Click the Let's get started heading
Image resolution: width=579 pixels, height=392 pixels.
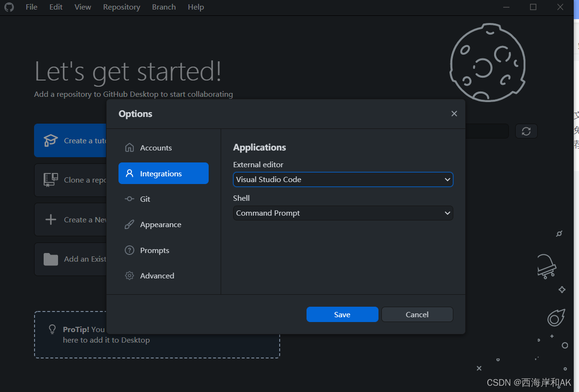point(128,71)
